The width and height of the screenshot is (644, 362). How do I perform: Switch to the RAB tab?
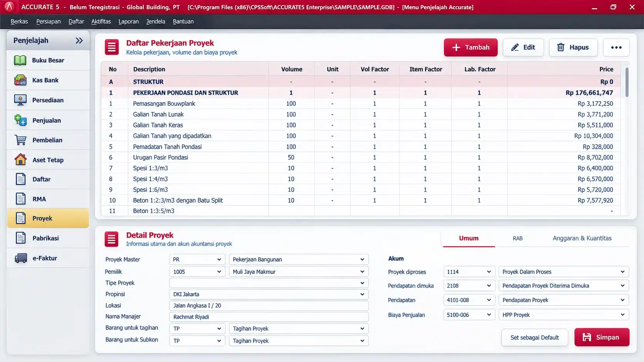pos(518,238)
